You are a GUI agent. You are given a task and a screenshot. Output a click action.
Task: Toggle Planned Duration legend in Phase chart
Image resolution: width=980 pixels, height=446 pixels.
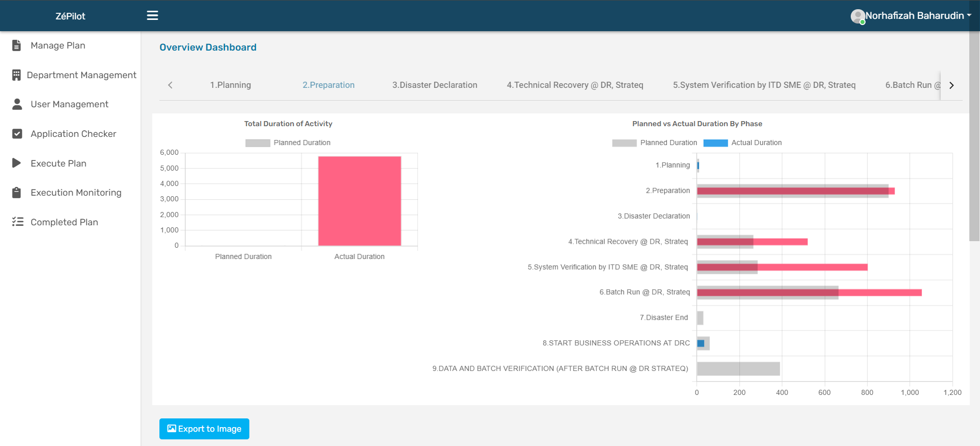click(x=655, y=143)
